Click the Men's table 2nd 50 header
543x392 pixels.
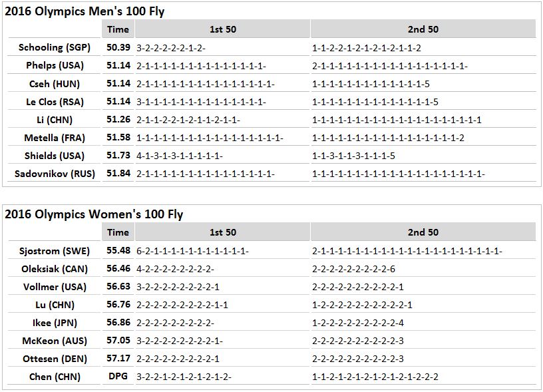click(x=423, y=29)
